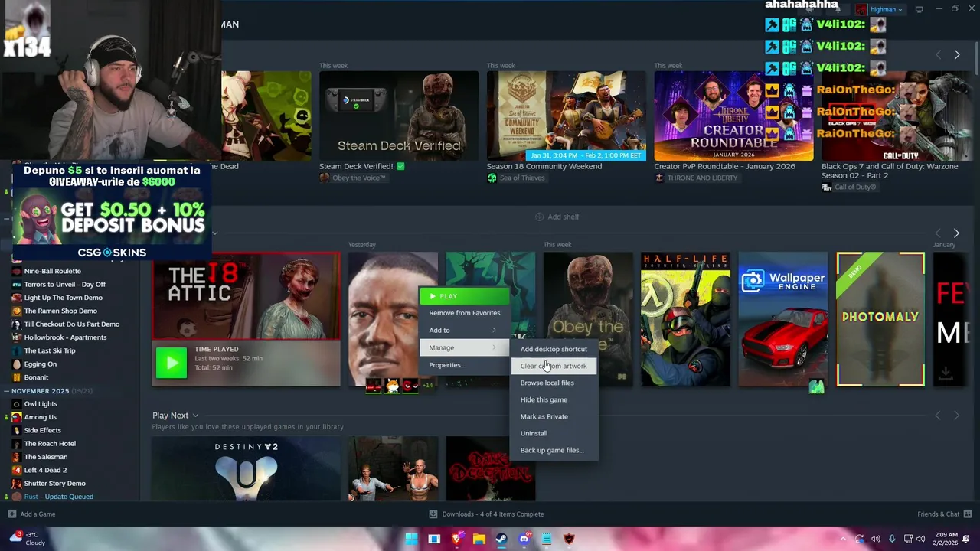Image resolution: width=980 pixels, height=551 pixels.
Task: Select Hide this game
Action: pos(554,399)
